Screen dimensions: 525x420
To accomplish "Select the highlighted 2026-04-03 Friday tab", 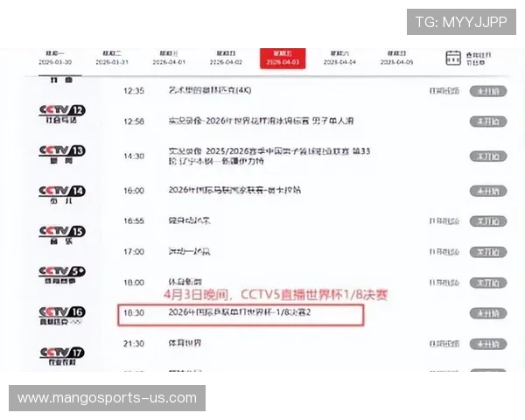I will pos(283,59).
